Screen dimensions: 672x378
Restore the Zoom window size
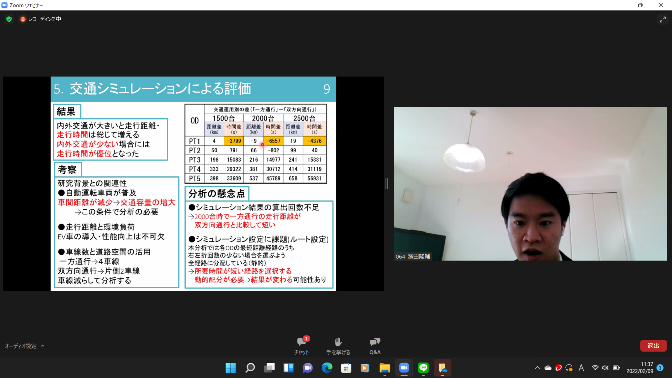(x=640, y=5)
